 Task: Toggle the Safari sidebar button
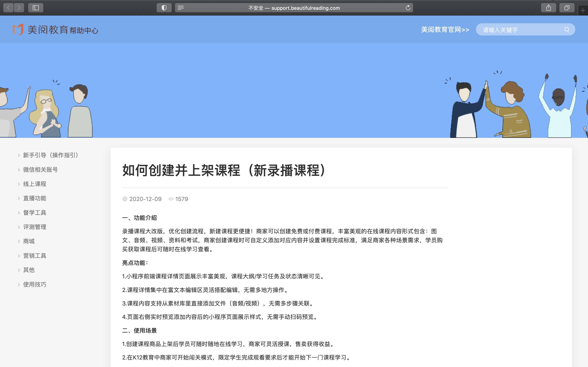pyautogui.click(x=36, y=8)
